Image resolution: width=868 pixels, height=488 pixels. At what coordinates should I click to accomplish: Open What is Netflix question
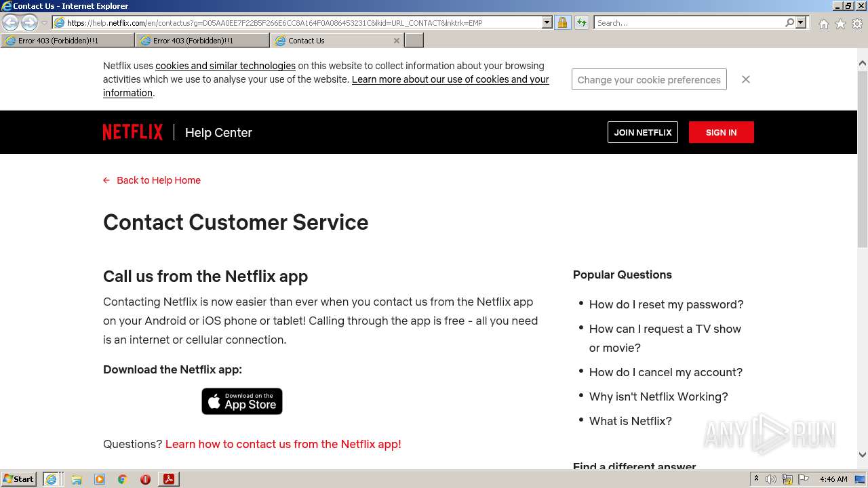631,421
